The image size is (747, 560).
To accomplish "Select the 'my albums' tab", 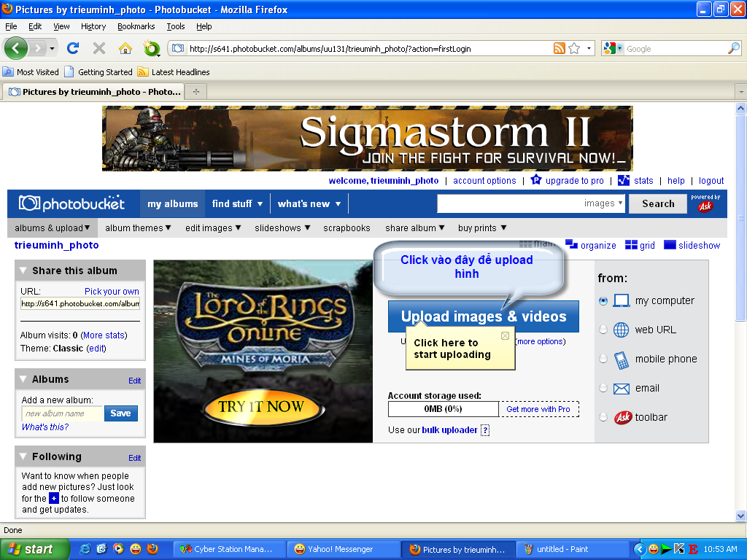I will coord(172,204).
